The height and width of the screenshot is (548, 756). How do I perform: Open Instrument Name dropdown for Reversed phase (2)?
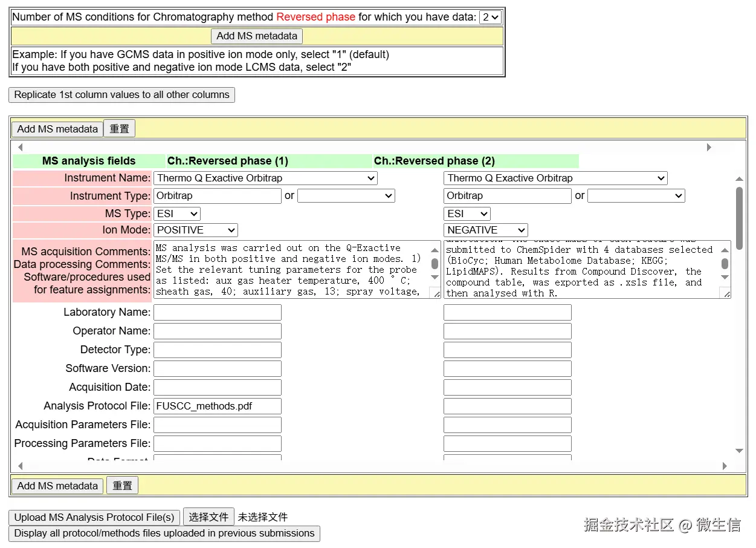tap(556, 178)
